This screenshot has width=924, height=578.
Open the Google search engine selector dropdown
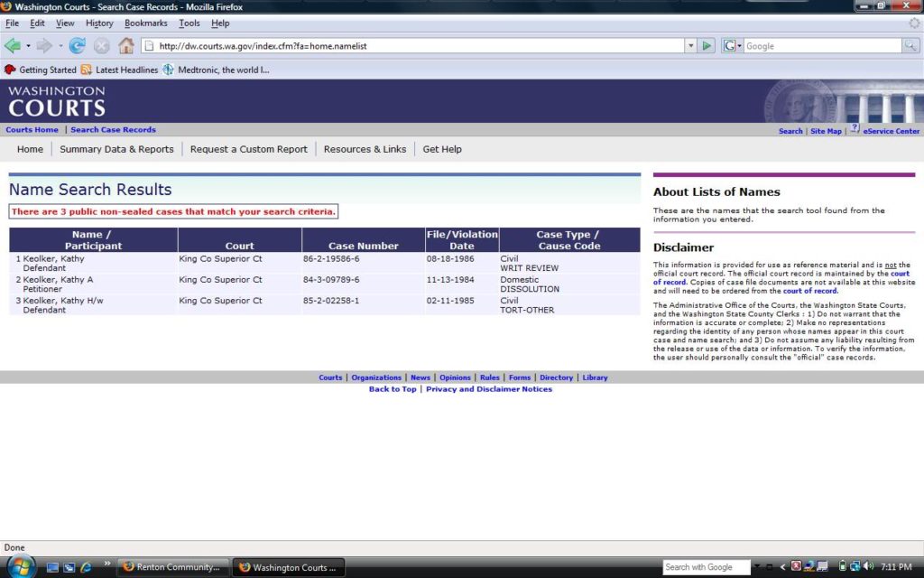pyautogui.click(x=732, y=46)
